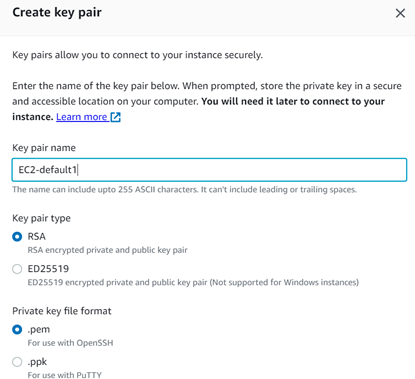Click the RSA encrypted key pair description
Viewport: 415px width, 379px height.
tap(107, 250)
